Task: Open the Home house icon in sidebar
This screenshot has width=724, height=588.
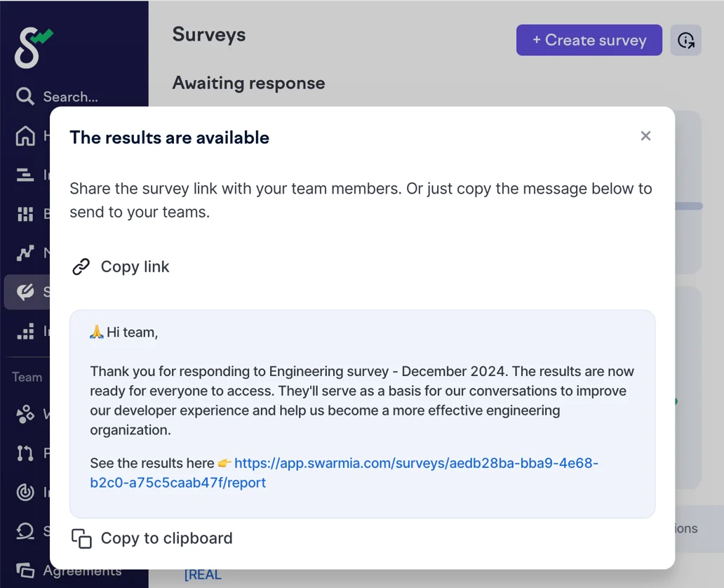Action: click(x=25, y=135)
